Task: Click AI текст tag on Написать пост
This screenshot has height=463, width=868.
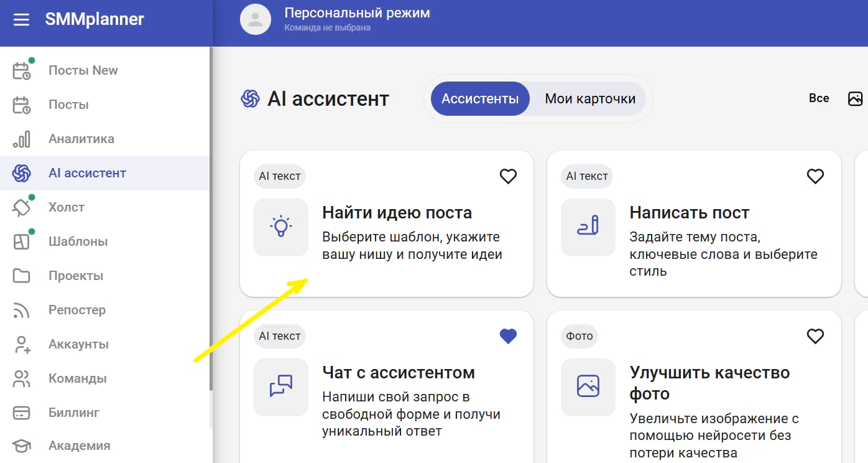Action: coord(587,176)
